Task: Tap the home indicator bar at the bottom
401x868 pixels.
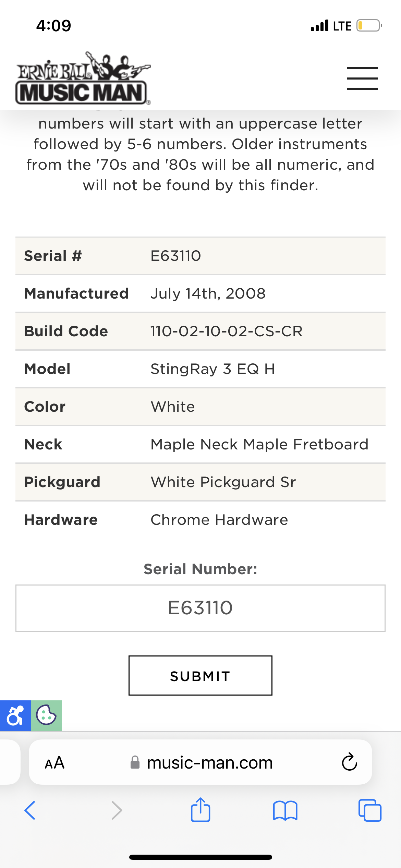Action: (x=200, y=857)
